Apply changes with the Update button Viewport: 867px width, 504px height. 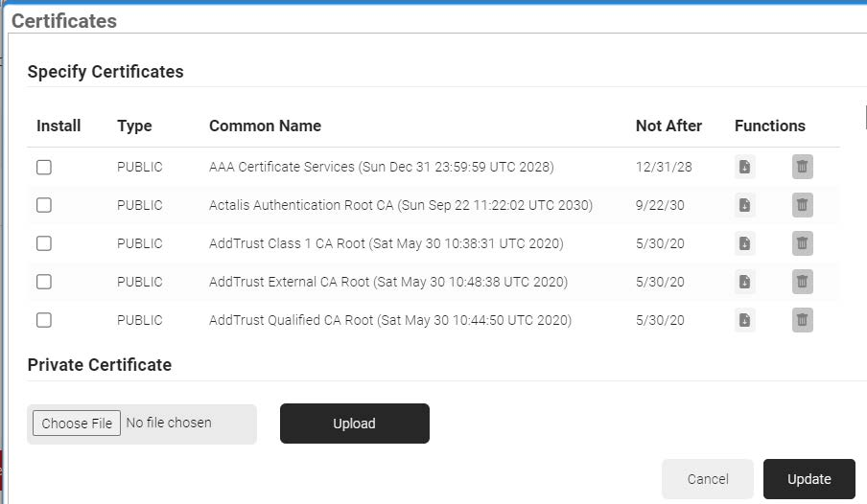[808, 479]
